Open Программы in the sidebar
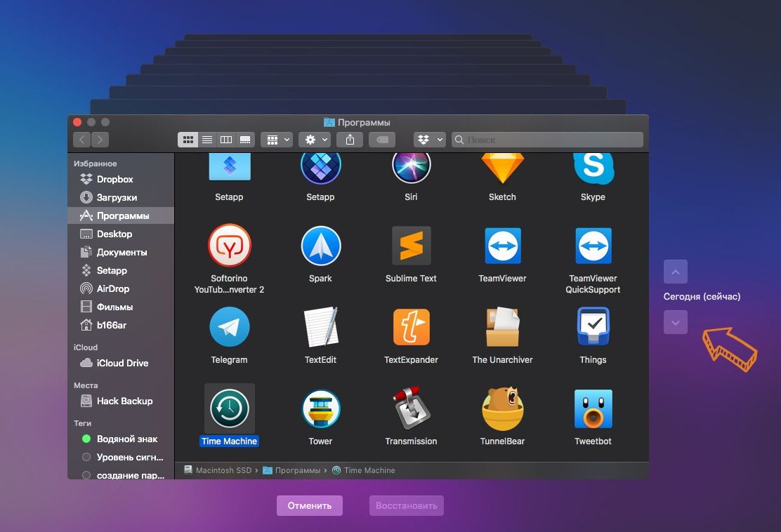Viewport: 781px width, 532px height. (121, 215)
